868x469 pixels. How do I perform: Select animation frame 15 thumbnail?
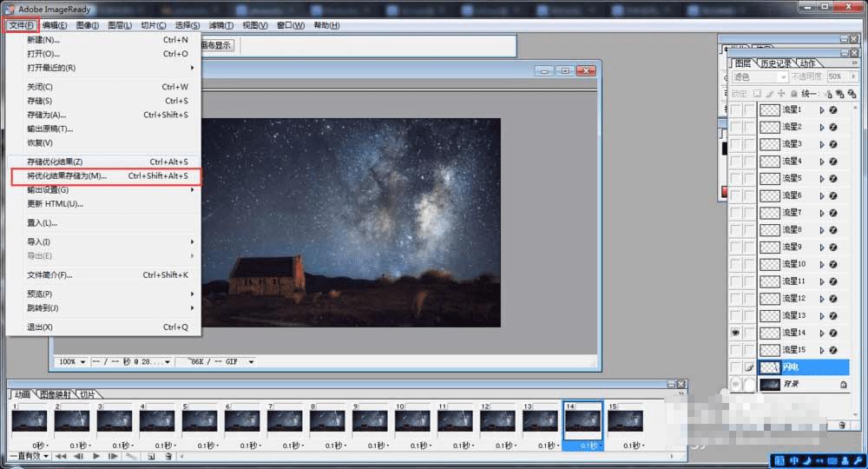pyautogui.click(x=626, y=421)
